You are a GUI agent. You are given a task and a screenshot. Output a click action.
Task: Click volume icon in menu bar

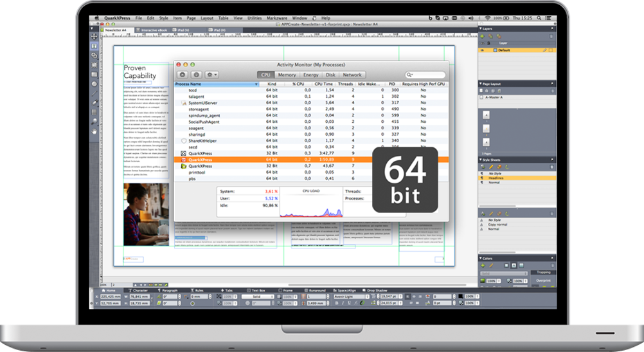click(470, 18)
